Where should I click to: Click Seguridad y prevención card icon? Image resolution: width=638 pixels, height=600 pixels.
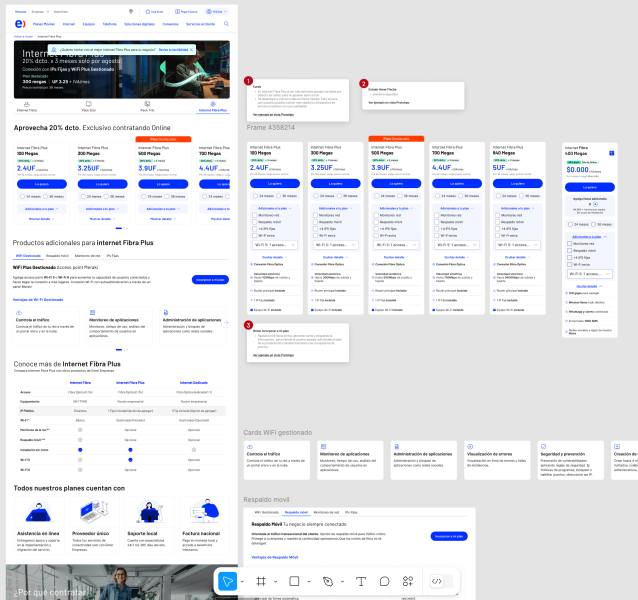(x=543, y=447)
